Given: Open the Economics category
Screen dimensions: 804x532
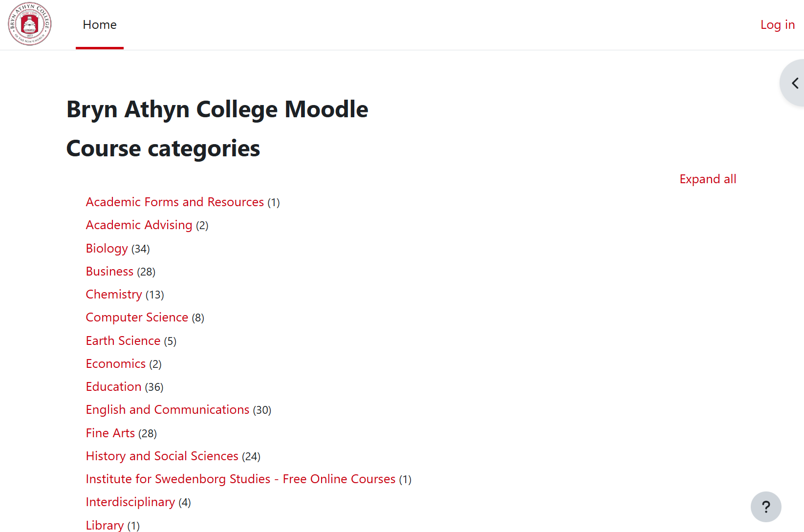Looking at the screenshot, I should click(x=116, y=363).
